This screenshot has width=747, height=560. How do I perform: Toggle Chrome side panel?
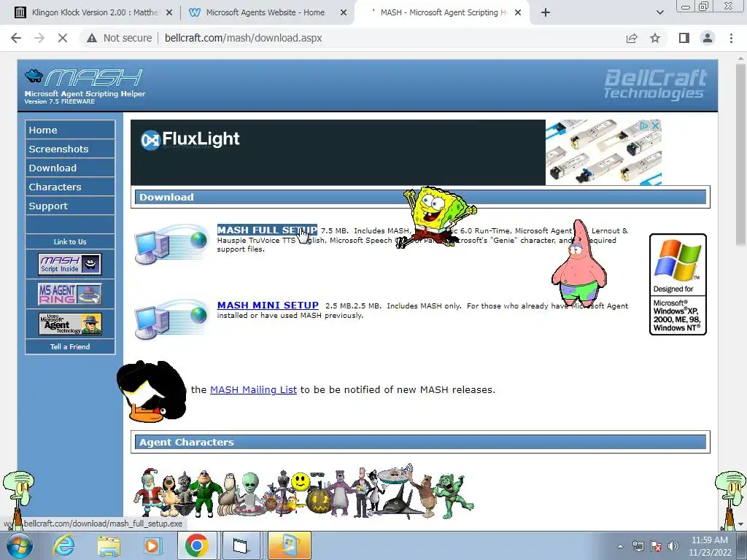(684, 38)
